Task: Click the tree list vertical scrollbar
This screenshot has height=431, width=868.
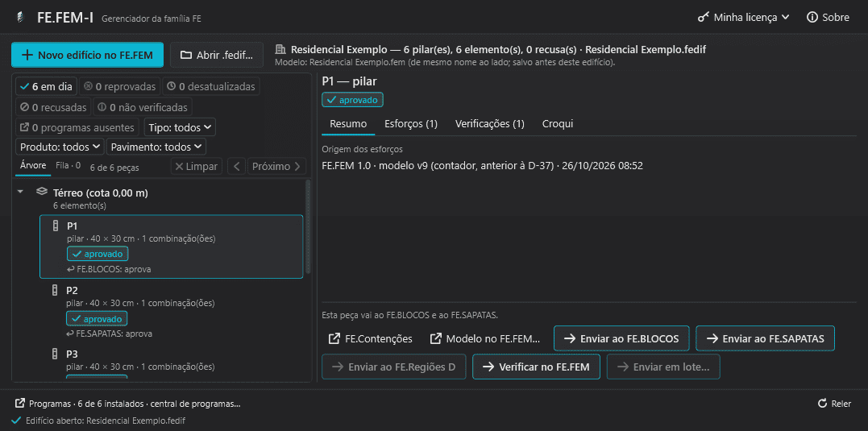Action: pos(309,227)
